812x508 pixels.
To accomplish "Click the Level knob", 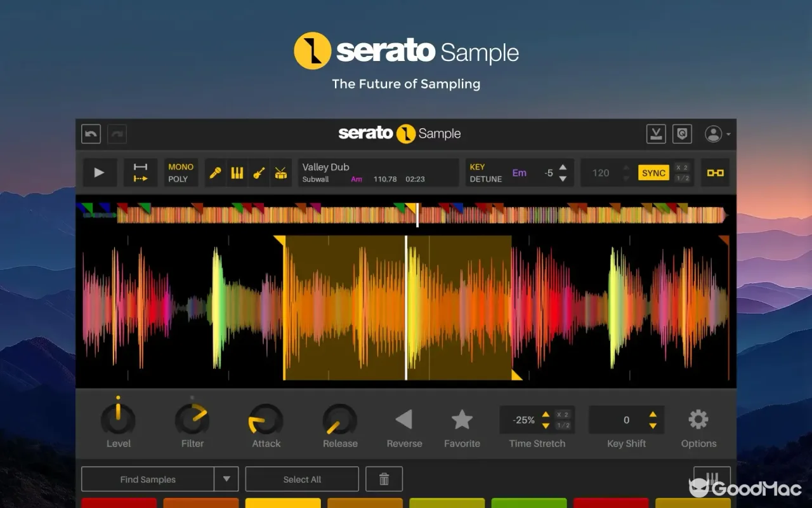I will point(118,419).
